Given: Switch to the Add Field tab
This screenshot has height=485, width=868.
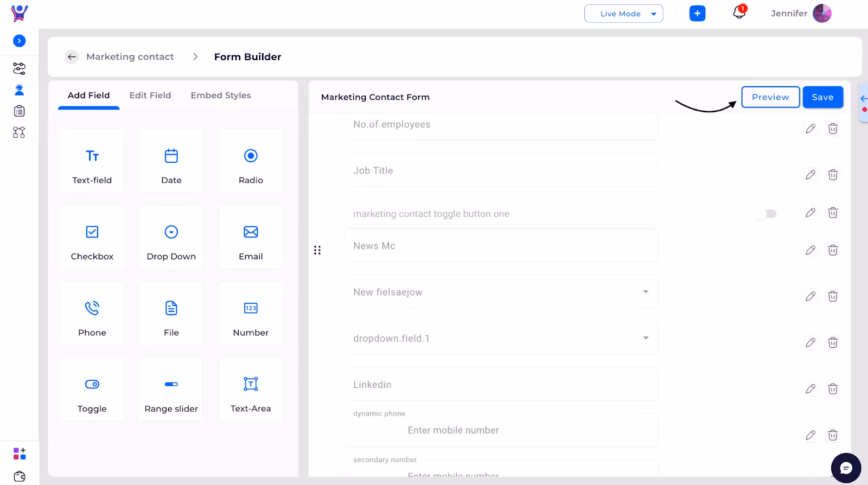Looking at the screenshot, I should click(89, 95).
